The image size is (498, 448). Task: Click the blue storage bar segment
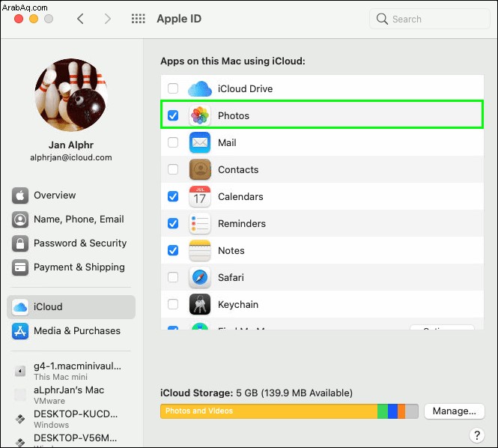(x=393, y=411)
